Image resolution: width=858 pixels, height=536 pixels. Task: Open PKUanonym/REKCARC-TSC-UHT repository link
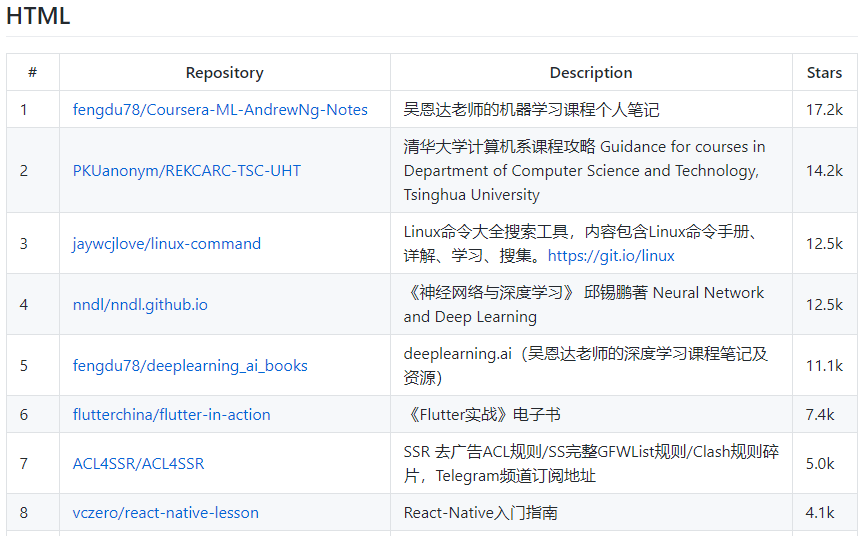pos(187,171)
